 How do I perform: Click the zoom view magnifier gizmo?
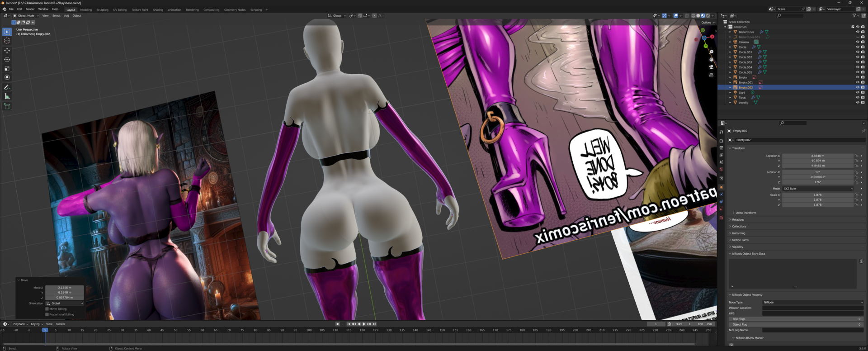(x=711, y=52)
